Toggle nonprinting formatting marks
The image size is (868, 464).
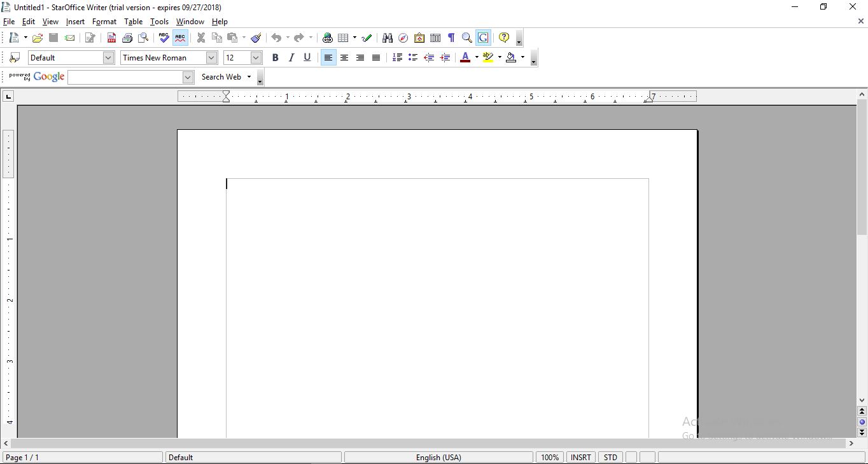[451, 38]
